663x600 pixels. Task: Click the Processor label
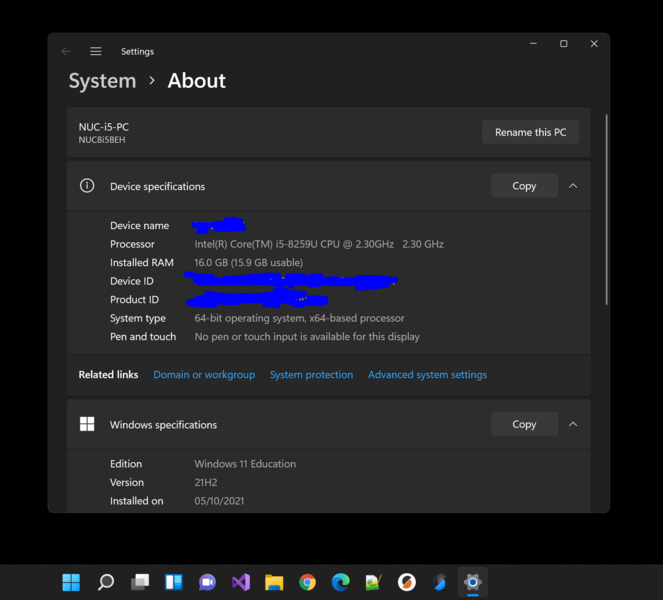[132, 244]
